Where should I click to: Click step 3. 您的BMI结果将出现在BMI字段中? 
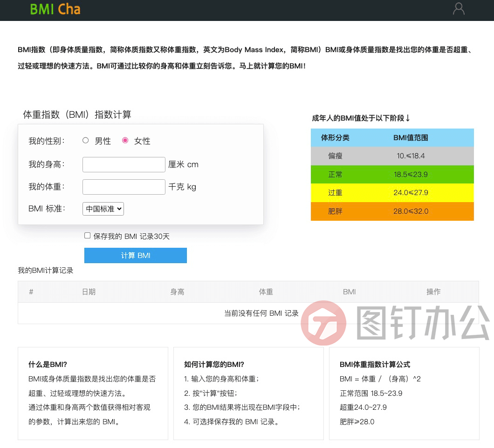[242, 407]
